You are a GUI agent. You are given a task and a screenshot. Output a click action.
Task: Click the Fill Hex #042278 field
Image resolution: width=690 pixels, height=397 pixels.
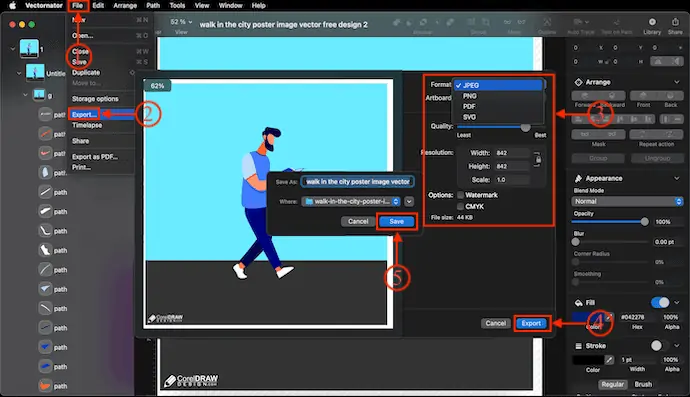pos(637,317)
